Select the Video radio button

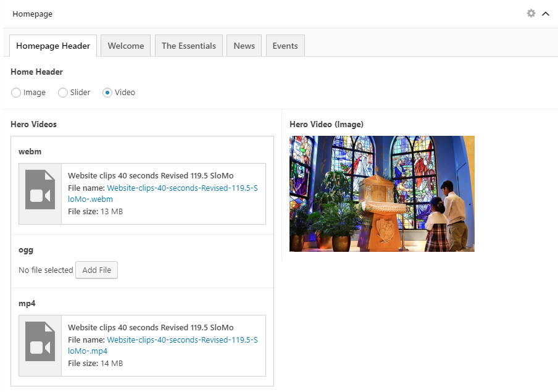click(x=107, y=93)
